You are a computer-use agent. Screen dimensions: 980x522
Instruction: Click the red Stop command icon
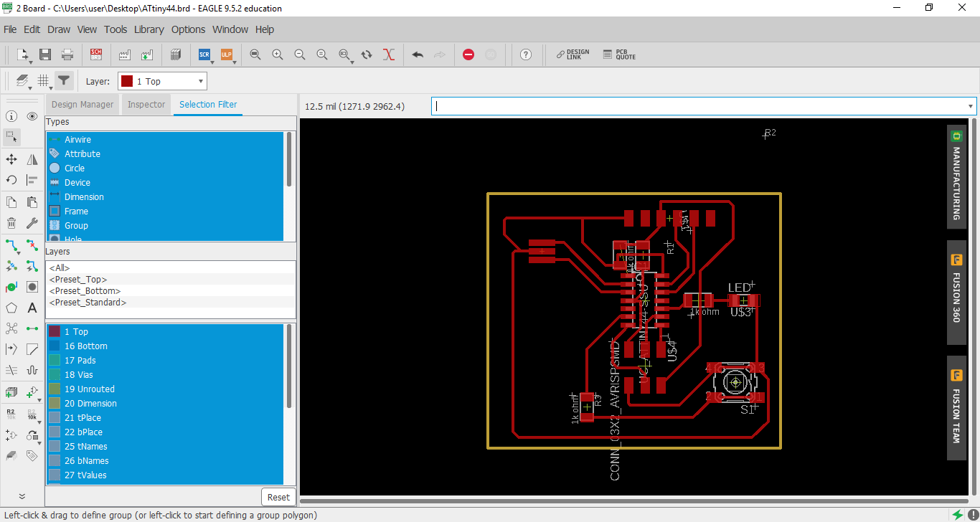click(468, 54)
